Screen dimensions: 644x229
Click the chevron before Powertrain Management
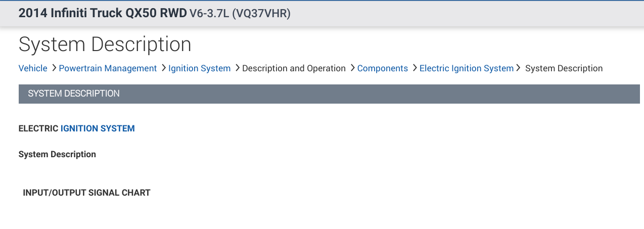click(54, 68)
